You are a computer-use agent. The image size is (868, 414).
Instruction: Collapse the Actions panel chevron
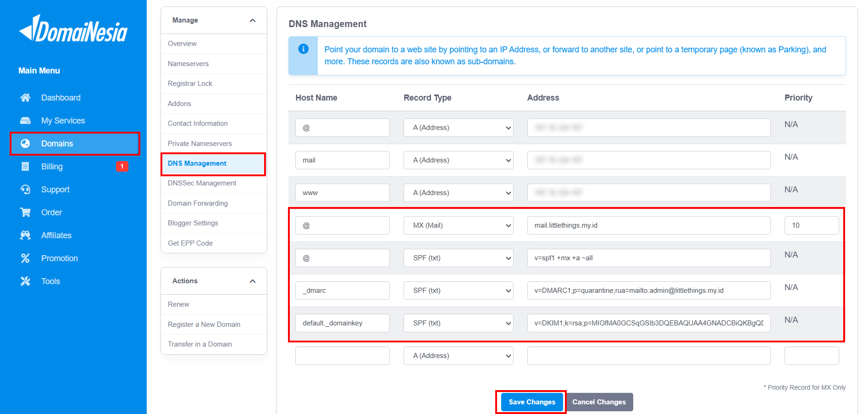252,281
